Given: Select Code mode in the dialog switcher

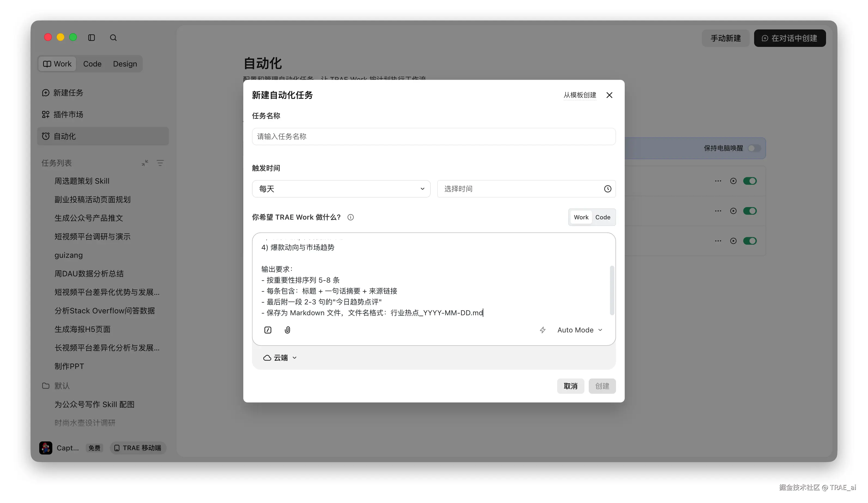Looking at the screenshot, I should point(603,217).
